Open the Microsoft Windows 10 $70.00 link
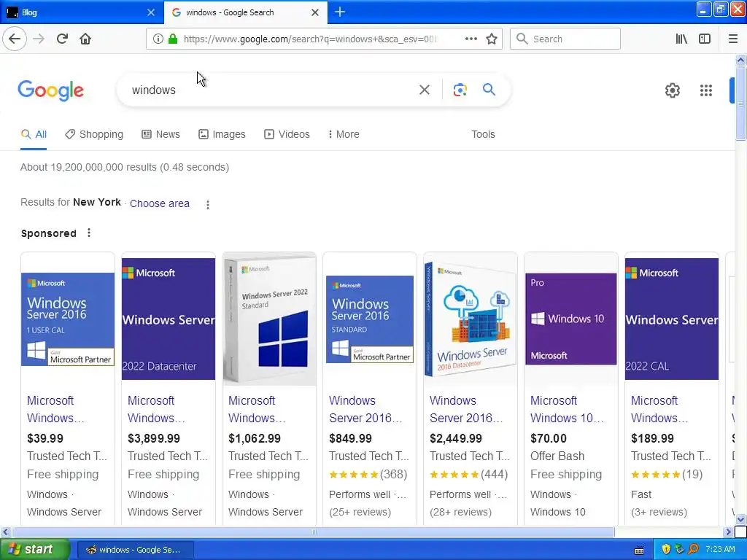This screenshot has width=747, height=560. (567, 409)
